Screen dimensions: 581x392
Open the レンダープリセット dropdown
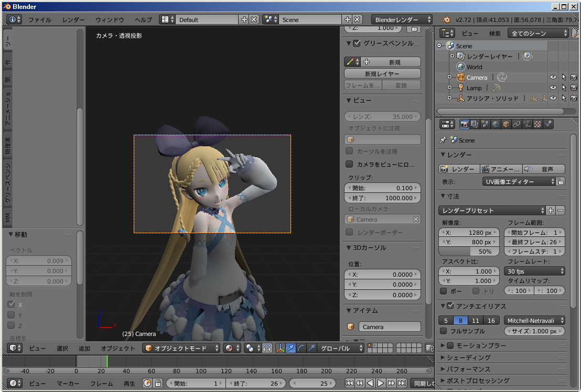492,211
